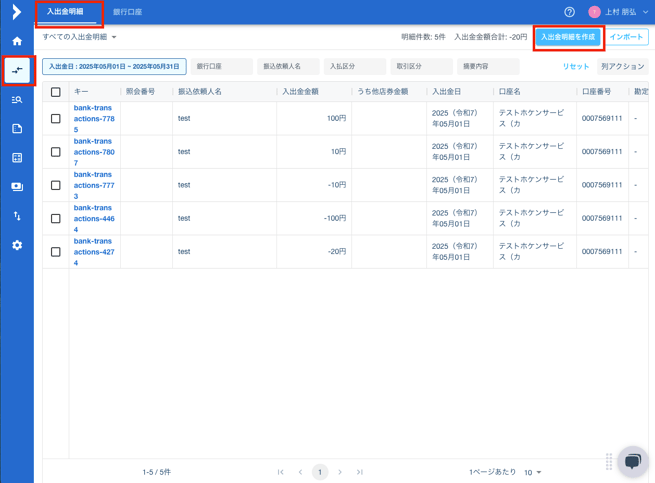Open the 列アクション menu
Image resolution: width=655 pixels, height=483 pixels.
(622, 66)
